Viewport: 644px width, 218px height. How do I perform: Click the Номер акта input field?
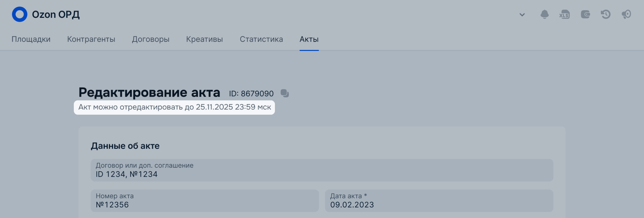pyautogui.click(x=205, y=201)
